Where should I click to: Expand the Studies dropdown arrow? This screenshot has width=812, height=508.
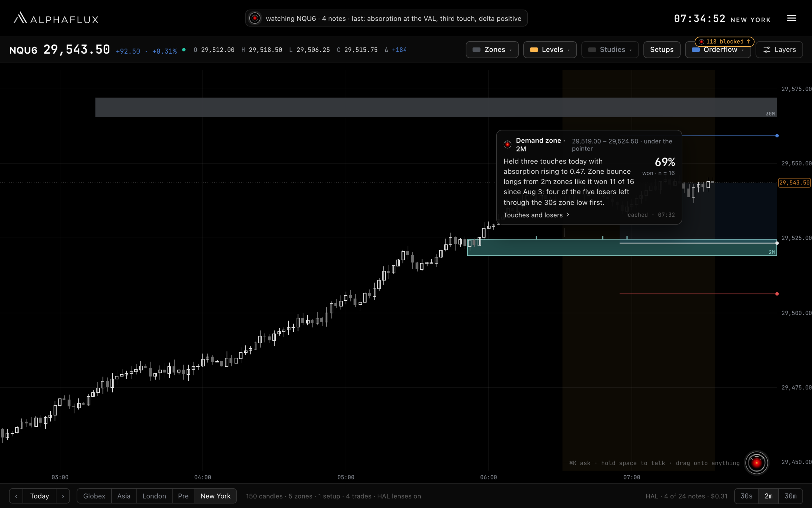click(x=631, y=50)
